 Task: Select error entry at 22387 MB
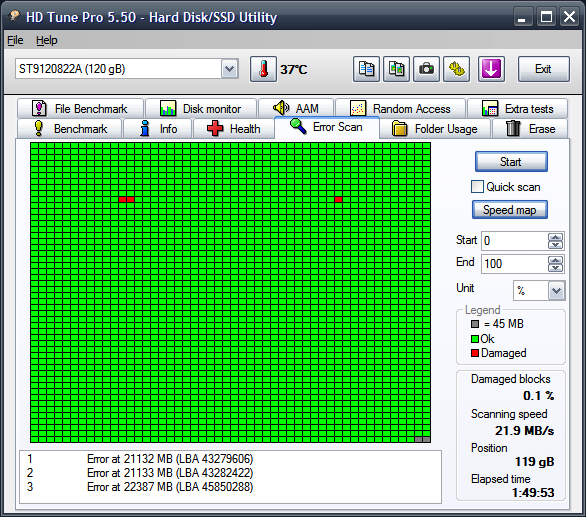(x=230, y=487)
